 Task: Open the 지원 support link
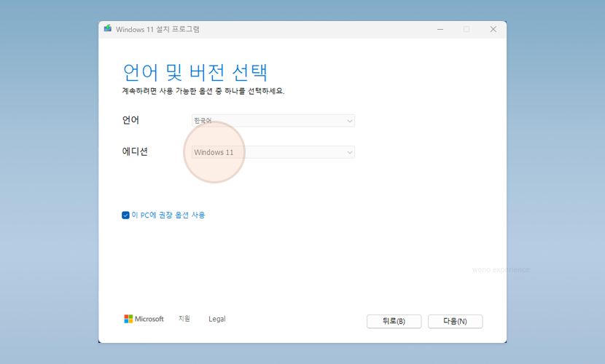click(x=184, y=319)
